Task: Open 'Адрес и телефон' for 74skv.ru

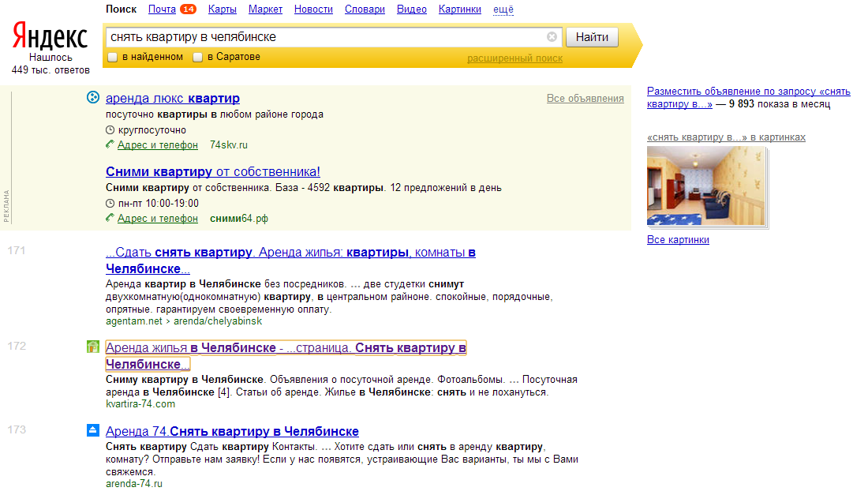Action: [x=157, y=144]
